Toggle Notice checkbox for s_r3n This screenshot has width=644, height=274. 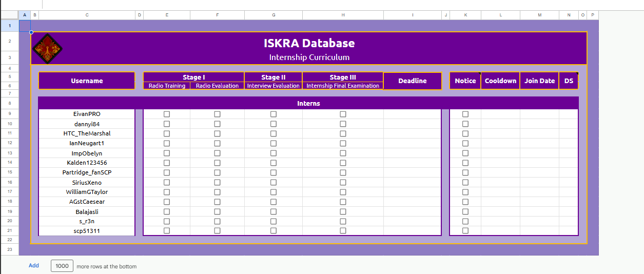pos(465,221)
